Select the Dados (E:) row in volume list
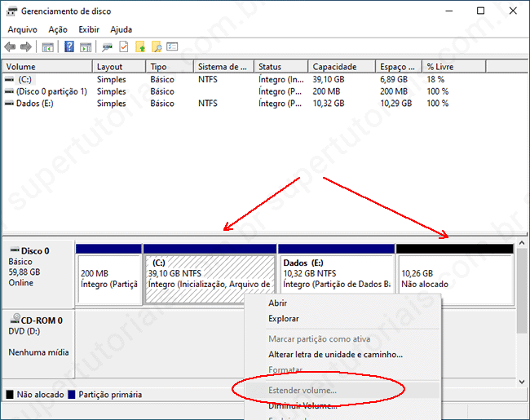 click(x=35, y=104)
